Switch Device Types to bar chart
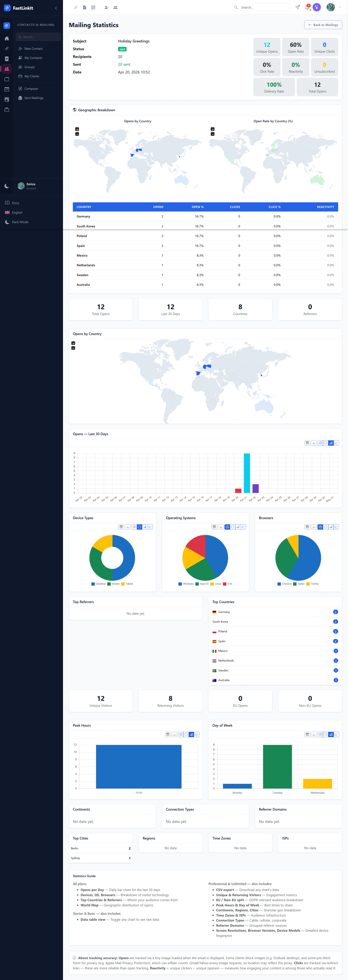The image size is (348, 980). tap(145, 527)
